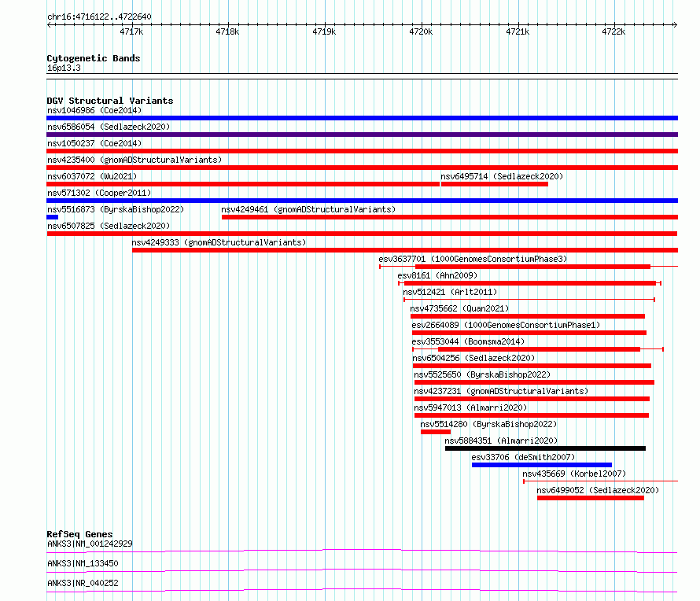The image size is (700, 601).
Task: Select the ANKS3|NM_133450 gene label
Action: [x=83, y=563]
